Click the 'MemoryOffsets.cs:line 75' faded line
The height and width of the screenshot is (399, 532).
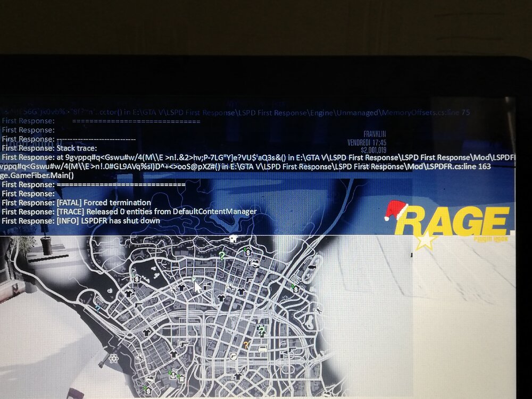point(426,112)
